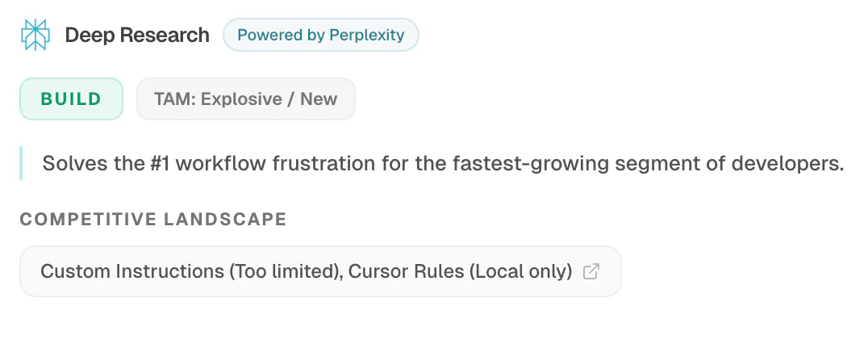Click the Custom Instructions text
This screenshot has width=868, height=344.
click(131, 271)
